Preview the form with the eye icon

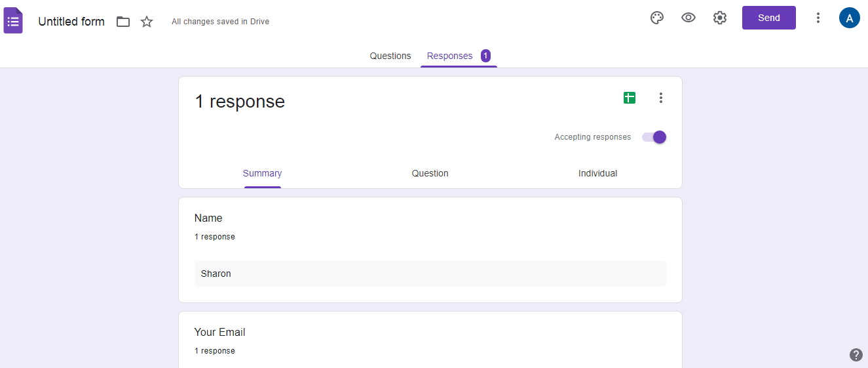688,18
